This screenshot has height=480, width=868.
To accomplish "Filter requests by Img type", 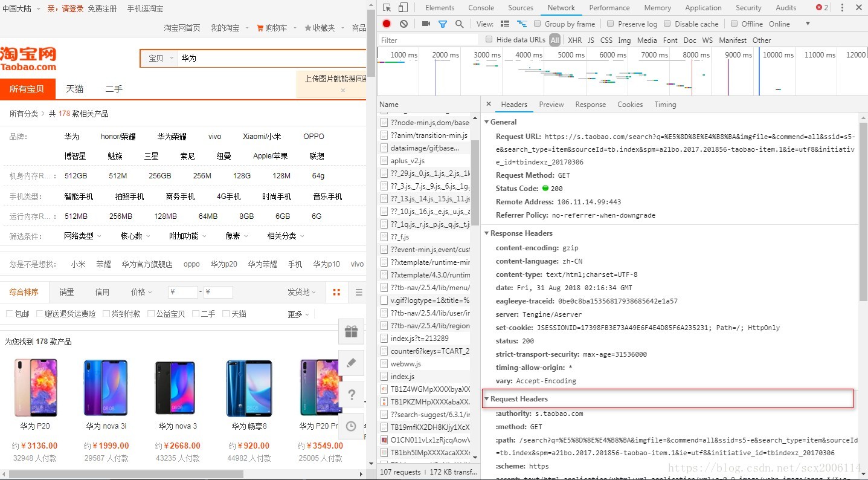I will coord(625,40).
